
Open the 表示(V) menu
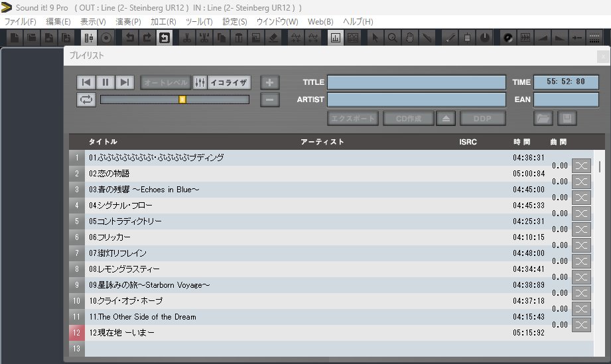93,22
